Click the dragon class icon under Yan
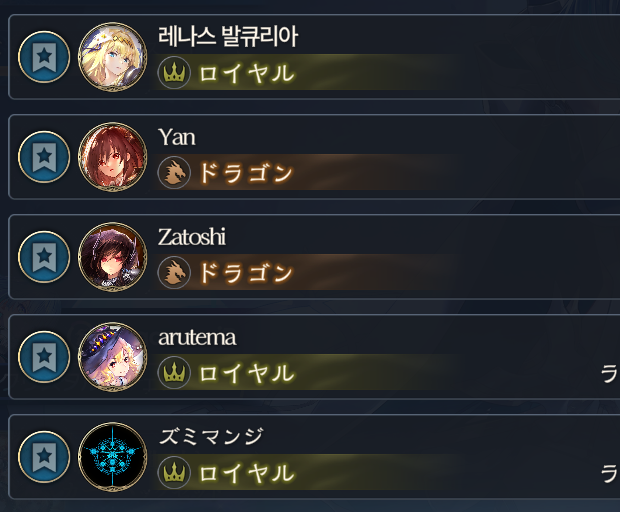Screen dimensions: 620x512 pos(174,173)
